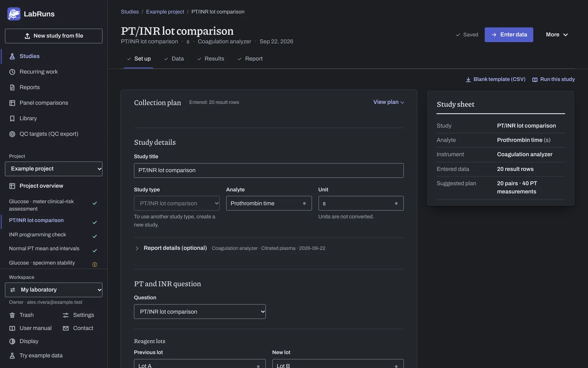Open My laboratory workspace dropdown
Image resolution: width=588 pixels, height=368 pixels.
53,290
